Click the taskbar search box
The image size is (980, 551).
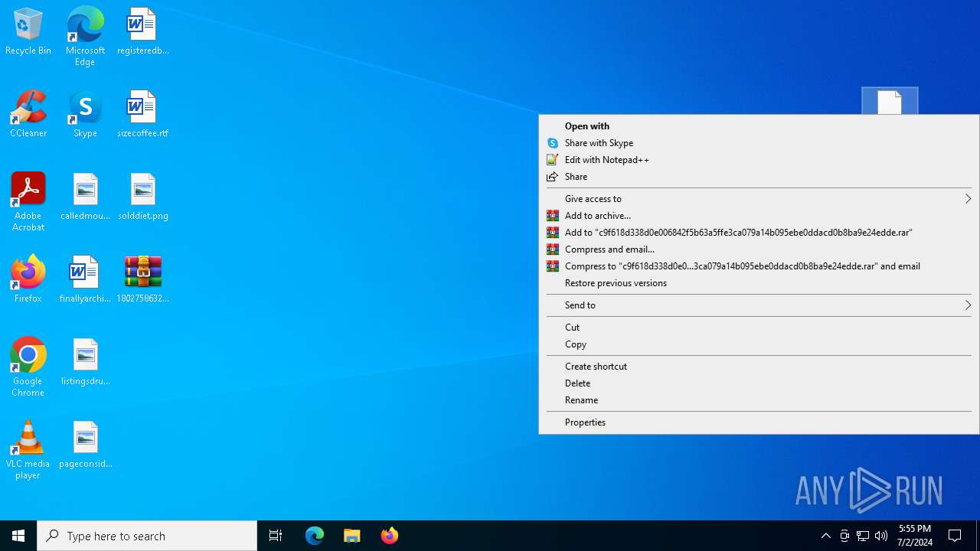tap(147, 536)
